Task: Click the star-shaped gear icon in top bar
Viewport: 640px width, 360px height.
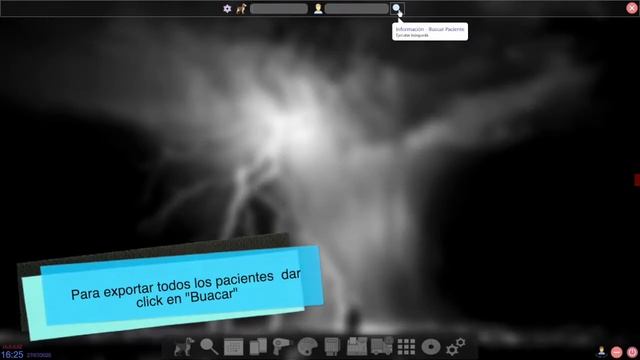Action: click(227, 9)
